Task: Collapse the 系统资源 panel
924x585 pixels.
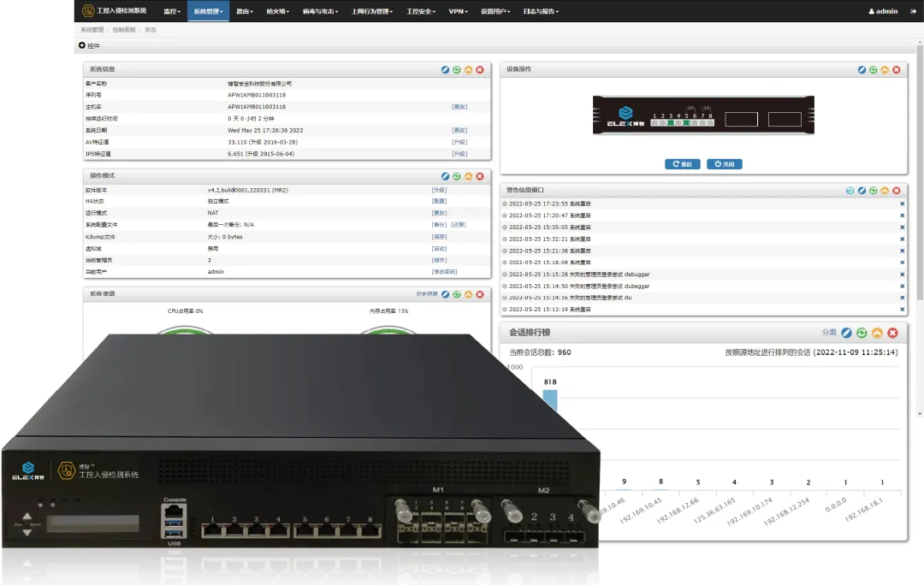Action: click(469, 294)
